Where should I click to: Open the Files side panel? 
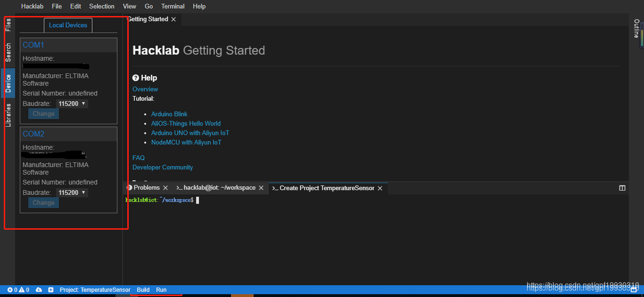[x=8, y=25]
